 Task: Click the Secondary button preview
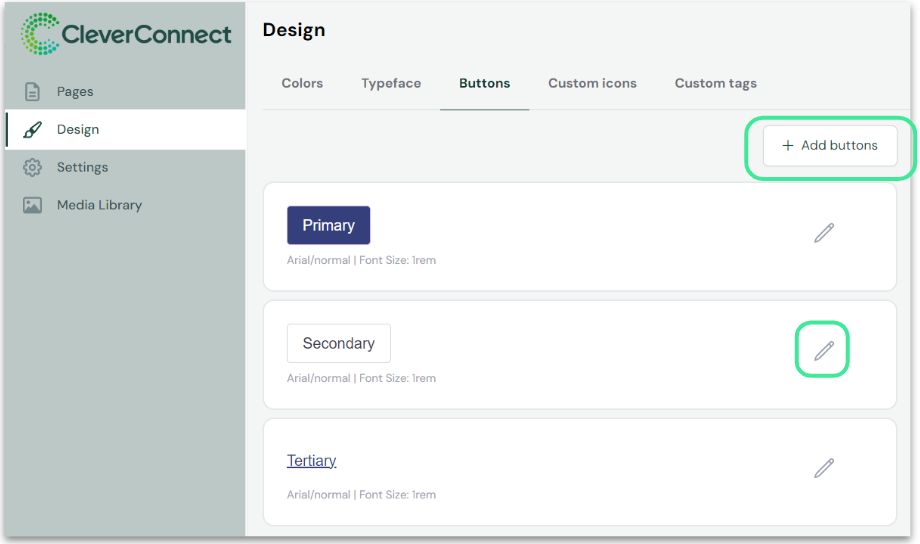338,343
